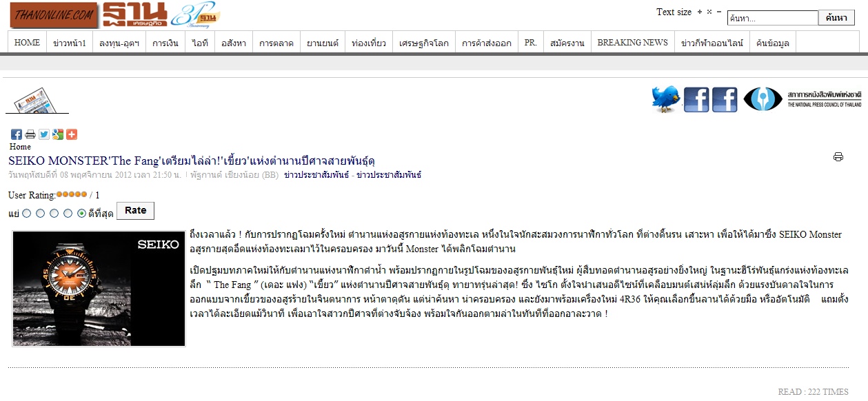
Task: Open the เศรษฐกิจโลก menu item
Action: pyautogui.click(x=424, y=42)
